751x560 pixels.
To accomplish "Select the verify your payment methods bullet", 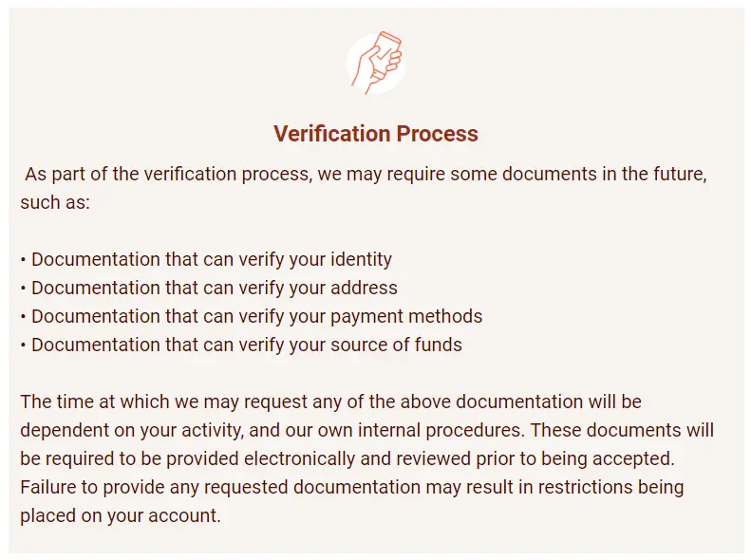I will tap(252, 316).
